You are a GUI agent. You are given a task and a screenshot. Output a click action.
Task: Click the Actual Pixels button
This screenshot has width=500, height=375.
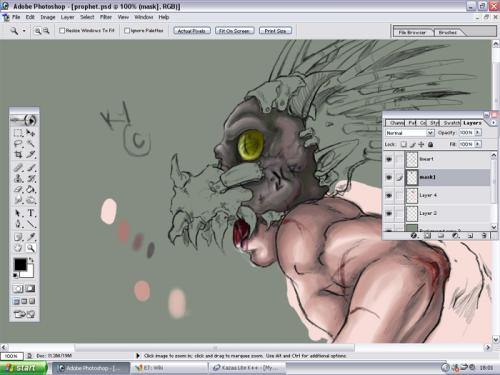[x=192, y=31]
